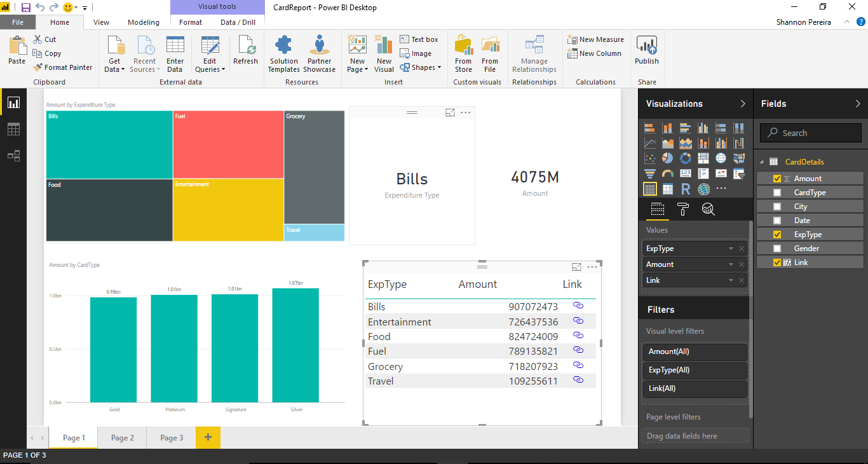868x464 pixels.
Task: Open the Relationships view in left sidebar
Action: (x=13, y=156)
